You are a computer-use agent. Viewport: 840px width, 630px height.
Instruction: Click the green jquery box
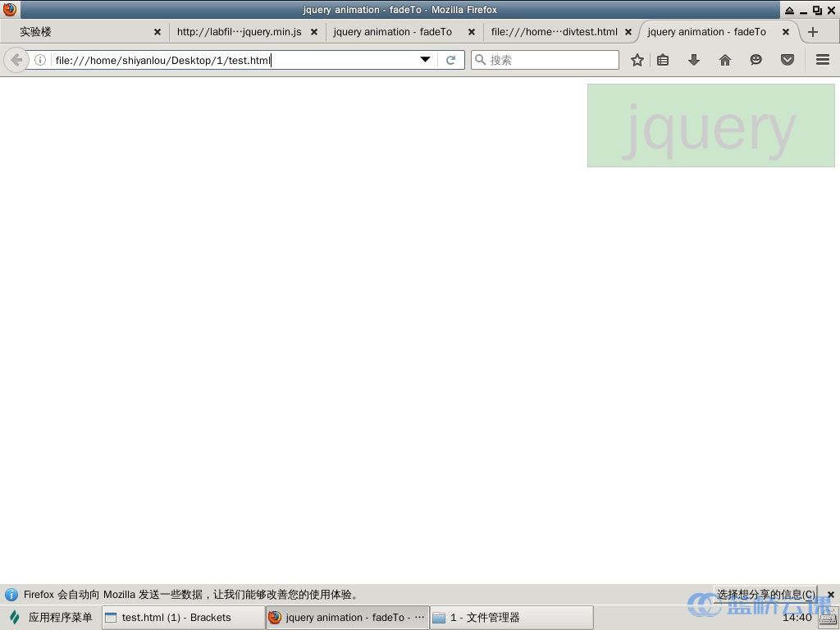710,126
